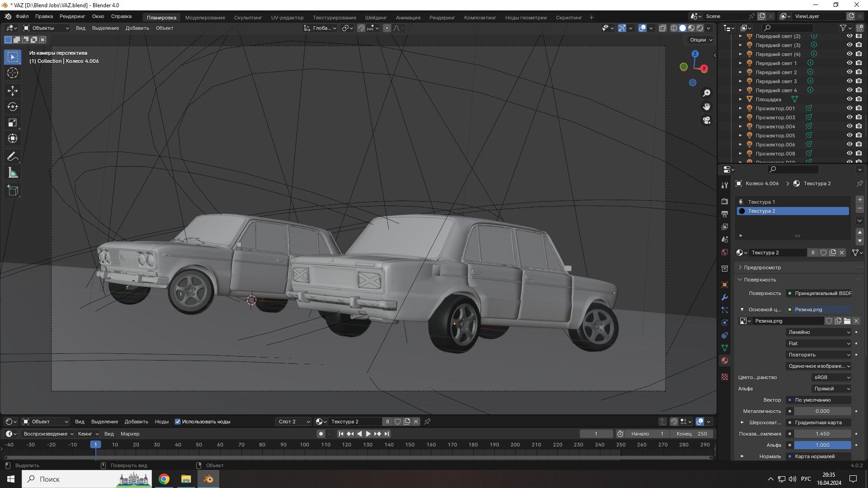Adjust the Альфа value slider
This screenshot has width=868, height=488.
tap(822, 445)
